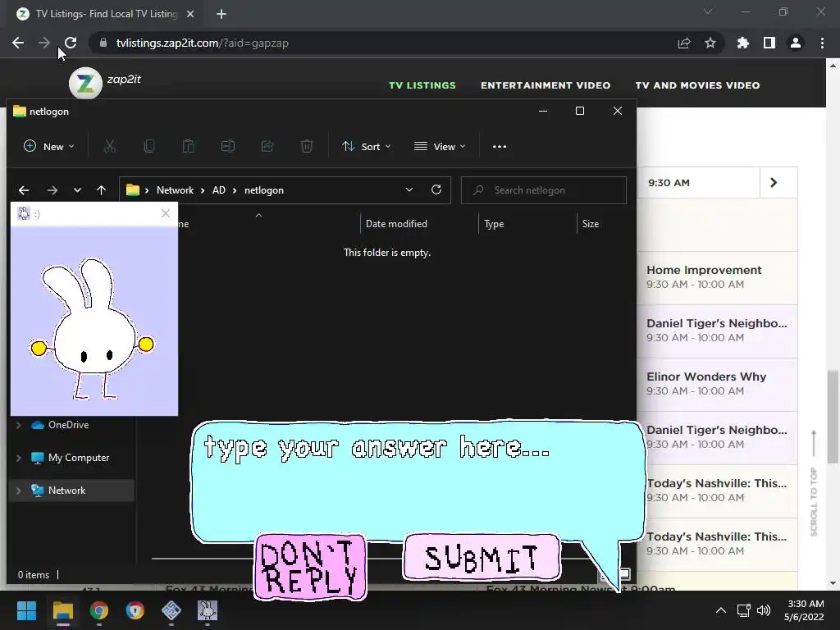
Task: Open Chrome three-dot menu
Action: click(x=822, y=43)
